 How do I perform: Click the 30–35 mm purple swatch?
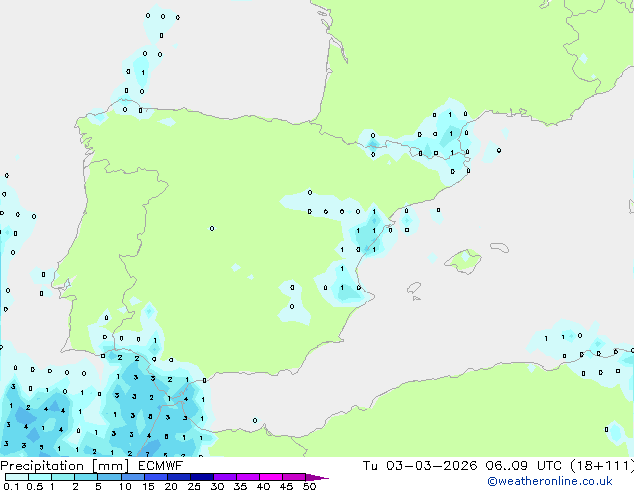pyautogui.click(x=224, y=477)
